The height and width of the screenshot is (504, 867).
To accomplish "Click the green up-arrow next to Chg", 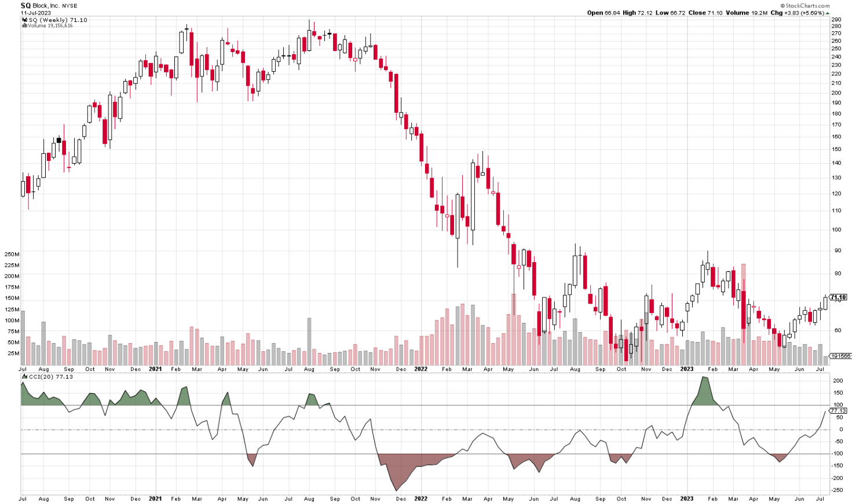I will point(827,13).
